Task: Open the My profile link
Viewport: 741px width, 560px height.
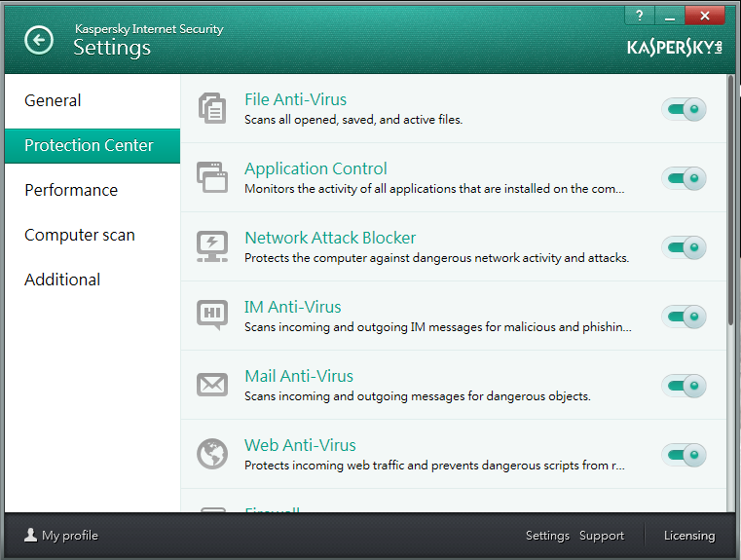Action: 61,536
